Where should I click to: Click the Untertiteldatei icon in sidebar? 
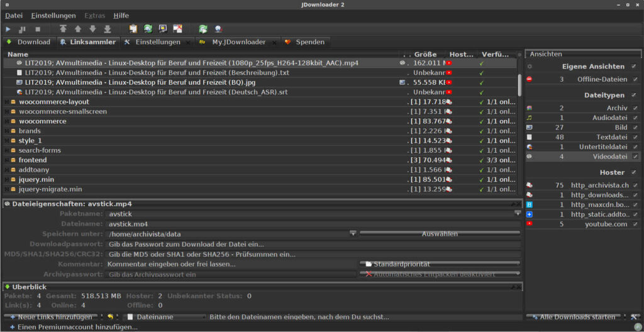(x=530, y=147)
